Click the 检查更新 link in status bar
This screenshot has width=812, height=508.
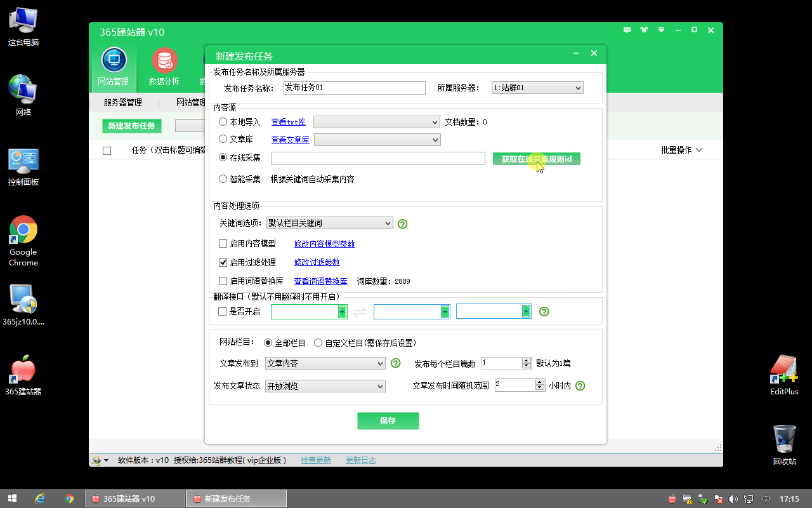point(316,460)
